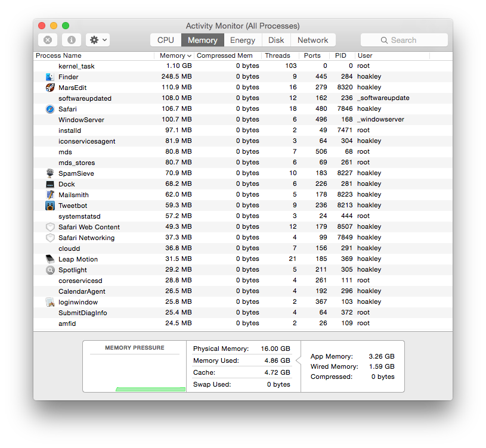Viewport: 486px width, 448px height.
Task: Open the process Inspect info icon
Action: tap(72, 40)
